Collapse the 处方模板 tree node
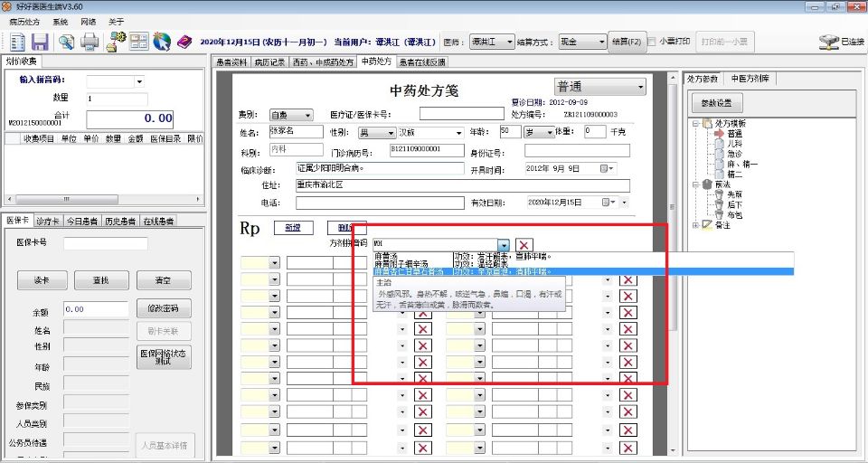Screen dimensions: 868x463 [694, 123]
